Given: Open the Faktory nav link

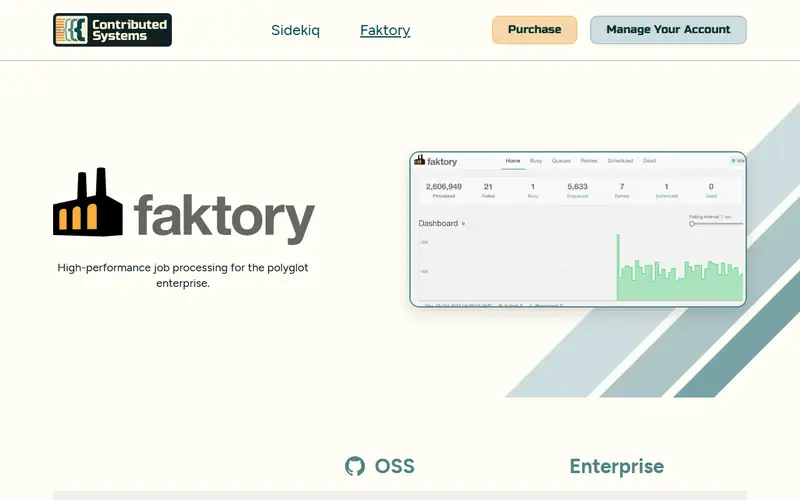Looking at the screenshot, I should click(385, 30).
